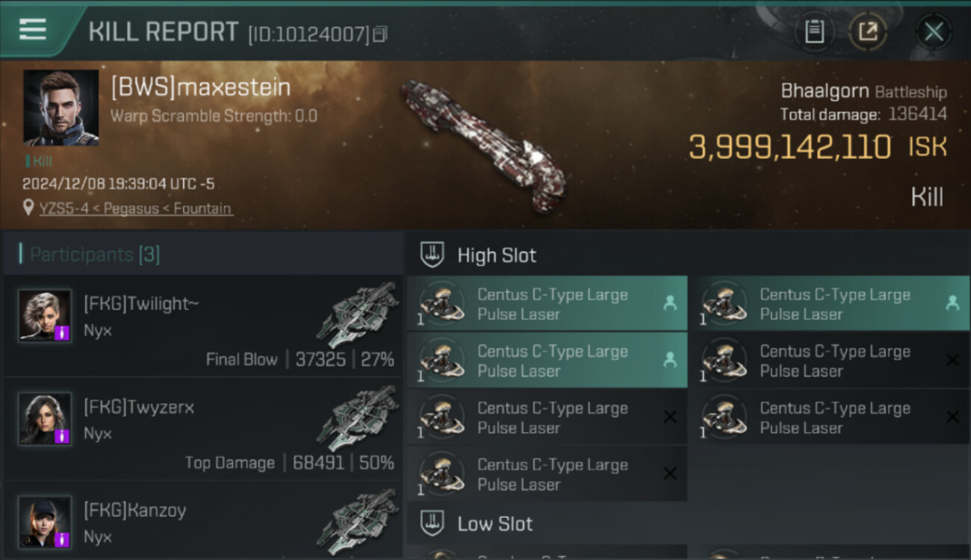Image resolution: width=971 pixels, height=560 pixels.
Task: Click the clipboard report icon
Action: [814, 32]
